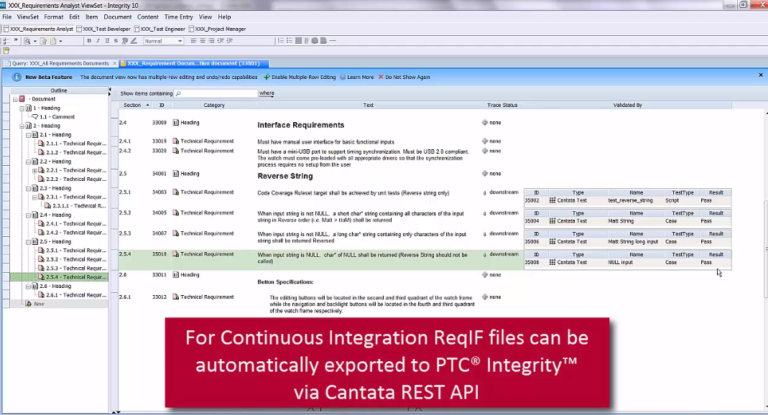Click the vertical scrollbar on the right

coord(765,250)
